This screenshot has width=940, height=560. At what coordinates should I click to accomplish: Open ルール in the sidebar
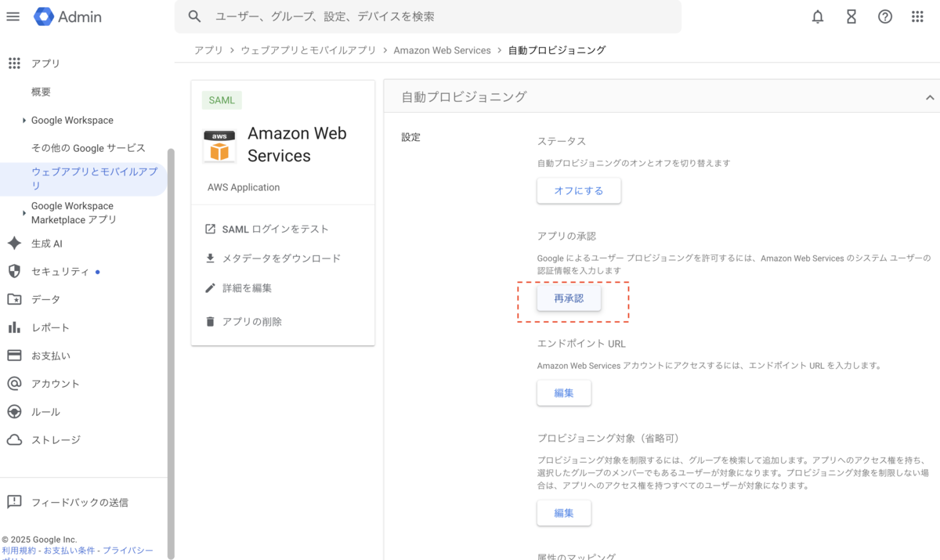tap(45, 412)
